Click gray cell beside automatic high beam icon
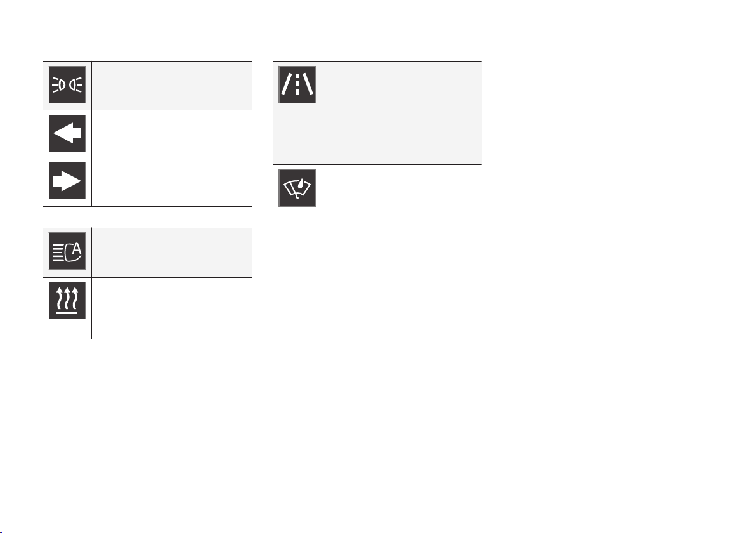 172,253
